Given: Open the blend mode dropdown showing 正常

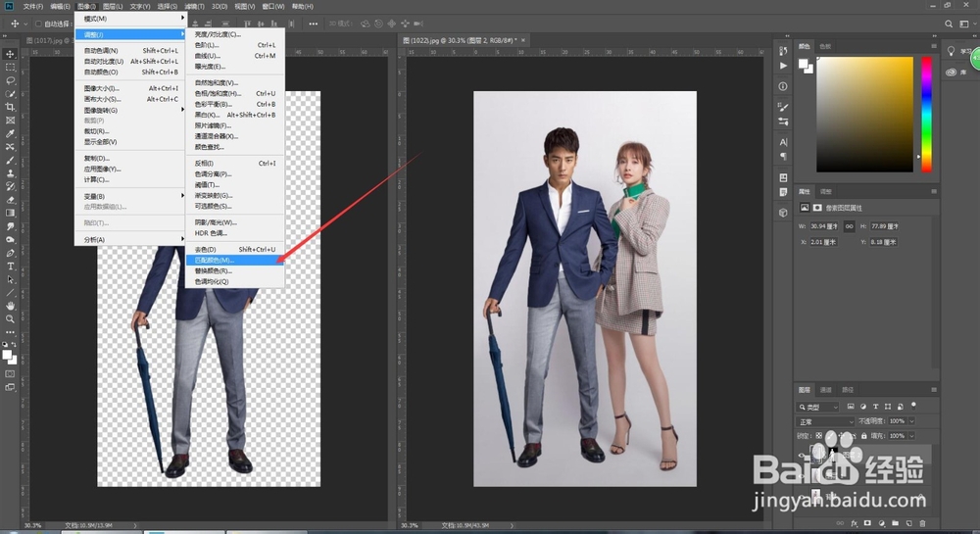Looking at the screenshot, I should pos(826,421).
